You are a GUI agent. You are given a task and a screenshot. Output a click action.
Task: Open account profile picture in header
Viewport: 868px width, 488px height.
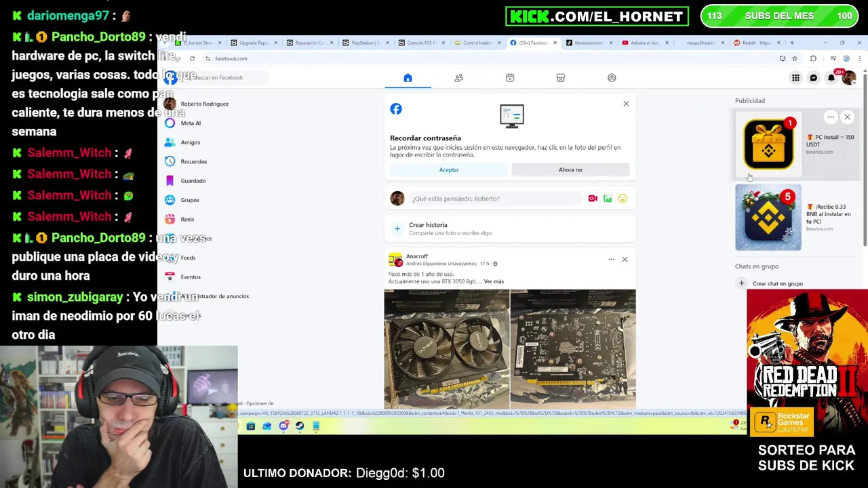pos(848,78)
